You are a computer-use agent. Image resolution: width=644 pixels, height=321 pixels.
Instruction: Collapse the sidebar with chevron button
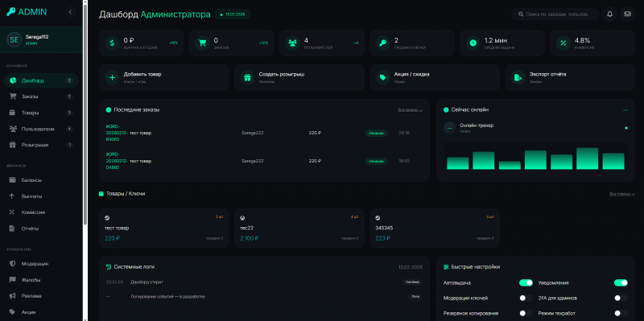70,12
